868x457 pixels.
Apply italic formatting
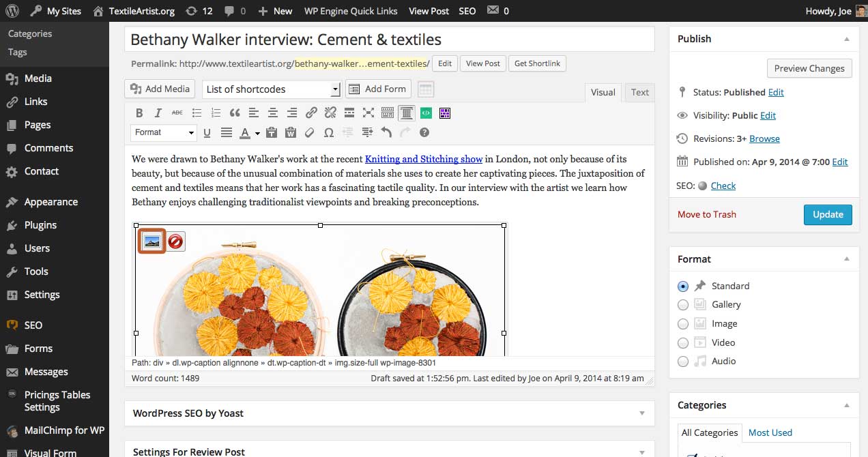click(158, 113)
